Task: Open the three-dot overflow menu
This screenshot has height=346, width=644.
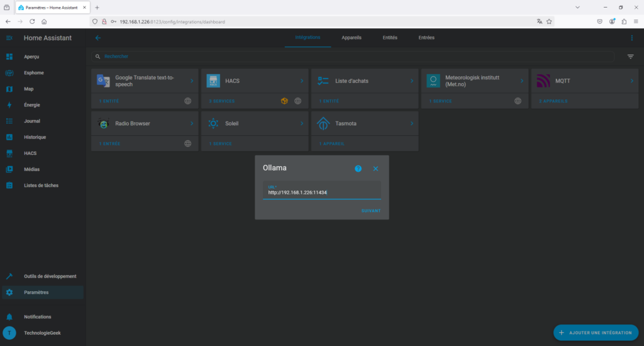Action: coord(632,38)
